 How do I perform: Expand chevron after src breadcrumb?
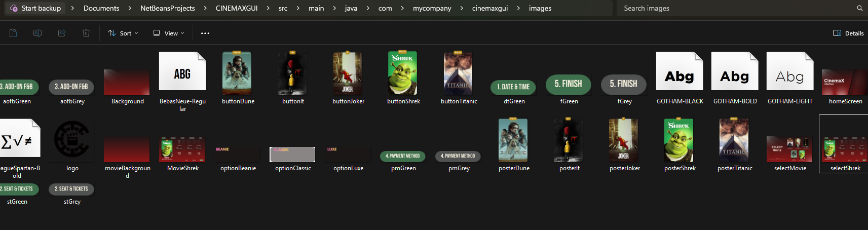point(297,8)
